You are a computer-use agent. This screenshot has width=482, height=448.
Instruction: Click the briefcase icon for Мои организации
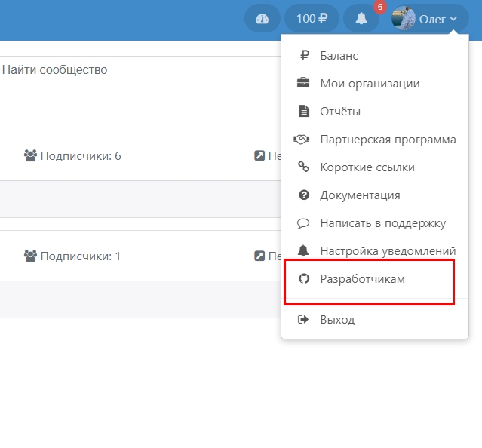coord(303,83)
